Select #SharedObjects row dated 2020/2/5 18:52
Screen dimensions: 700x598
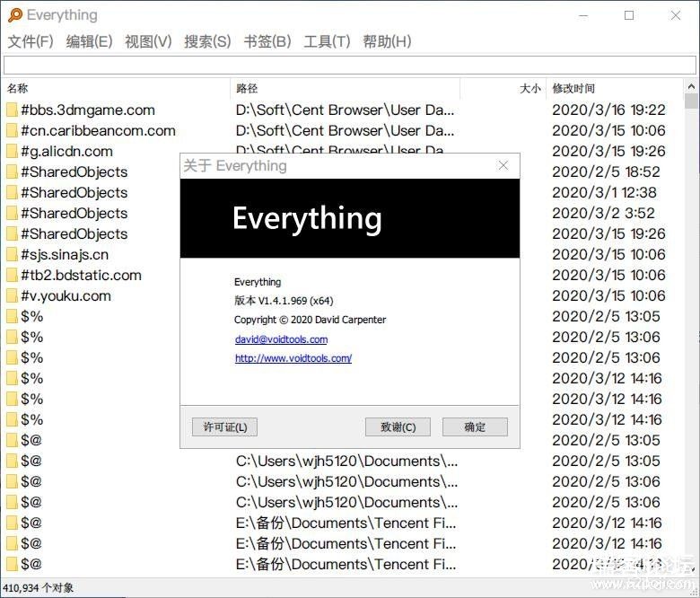point(74,171)
